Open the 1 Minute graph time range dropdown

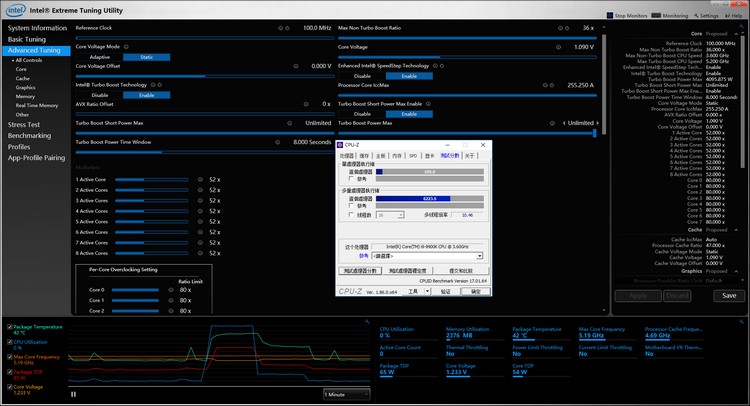346,394
